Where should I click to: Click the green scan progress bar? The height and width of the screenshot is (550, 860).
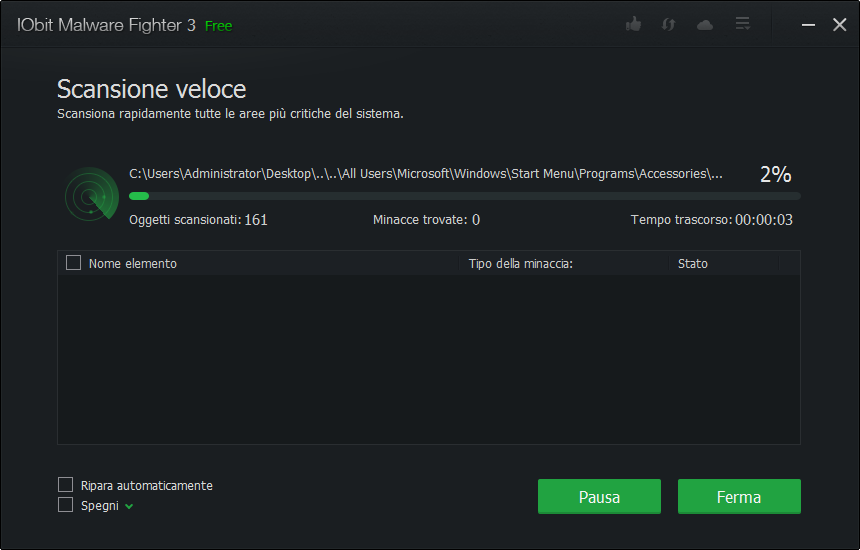[x=464, y=196]
